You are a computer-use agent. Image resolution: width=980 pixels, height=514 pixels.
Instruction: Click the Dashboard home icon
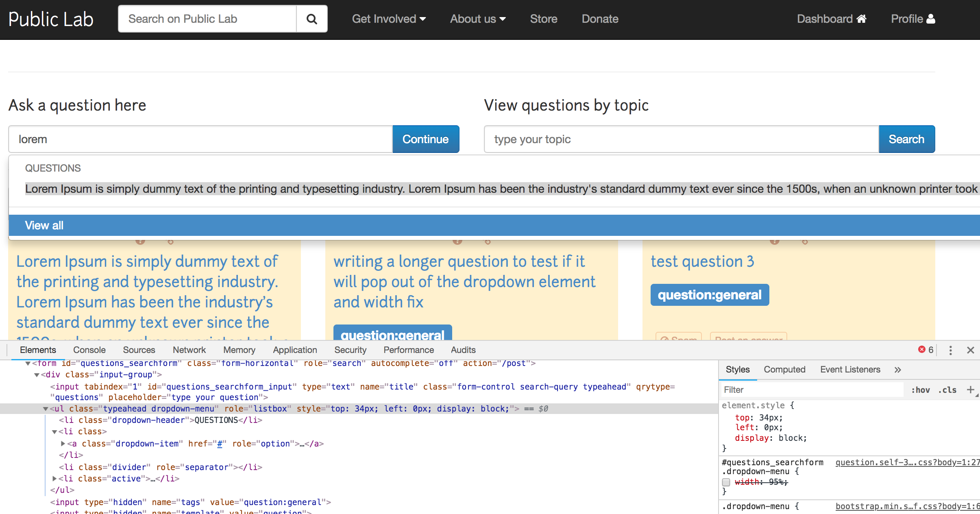tap(861, 19)
